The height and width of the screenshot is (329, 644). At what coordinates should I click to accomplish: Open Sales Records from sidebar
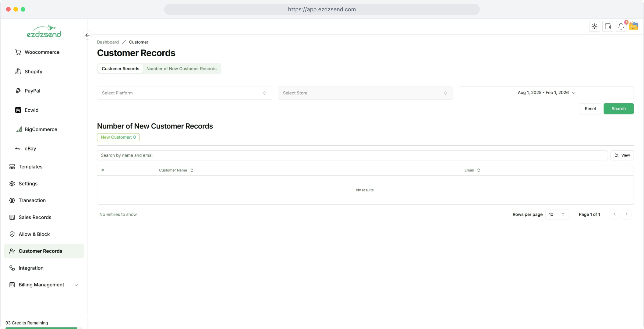35,217
